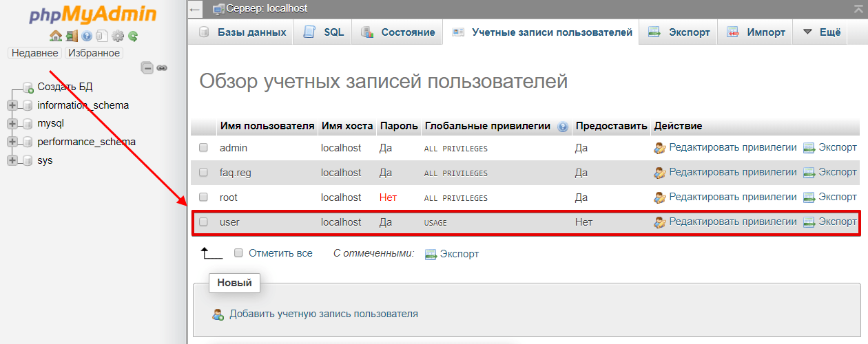Click Добавить учетную запись пользователя link
Image resolution: width=868 pixels, height=344 pixels.
[x=324, y=314]
